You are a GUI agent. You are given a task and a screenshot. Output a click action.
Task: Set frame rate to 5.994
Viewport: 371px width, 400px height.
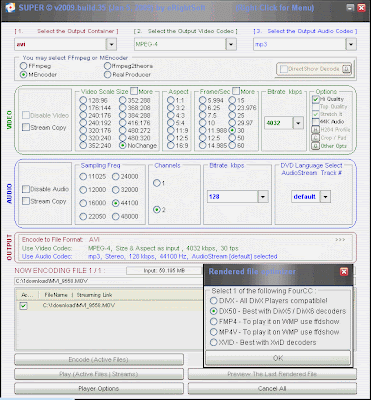(203, 100)
